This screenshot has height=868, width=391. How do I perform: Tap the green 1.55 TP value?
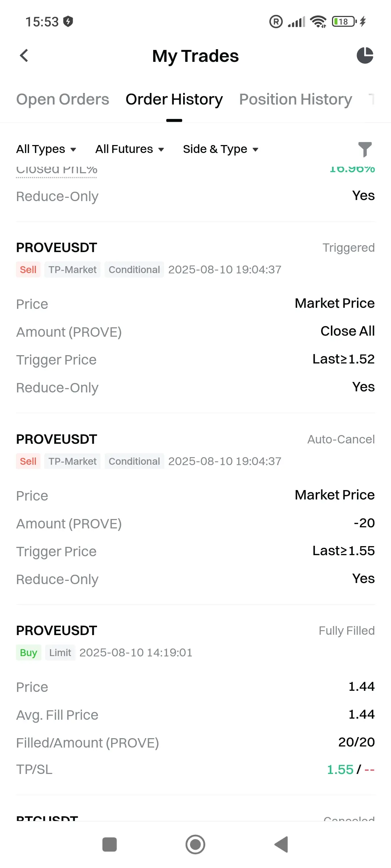[340, 769]
